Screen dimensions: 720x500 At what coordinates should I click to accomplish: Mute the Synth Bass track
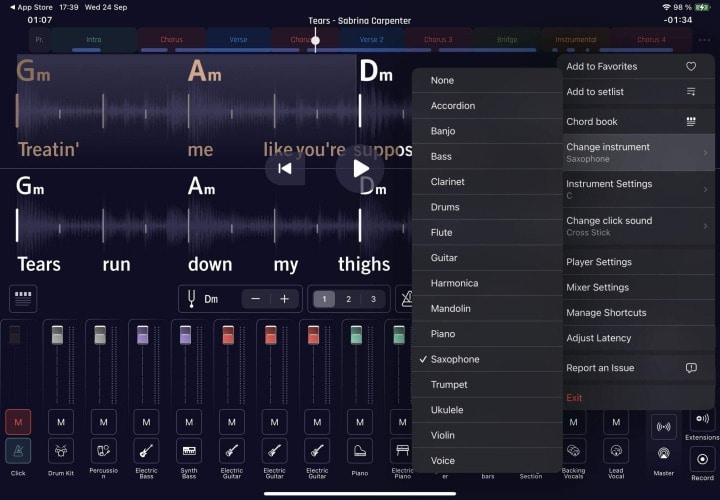pyautogui.click(x=189, y=422)
